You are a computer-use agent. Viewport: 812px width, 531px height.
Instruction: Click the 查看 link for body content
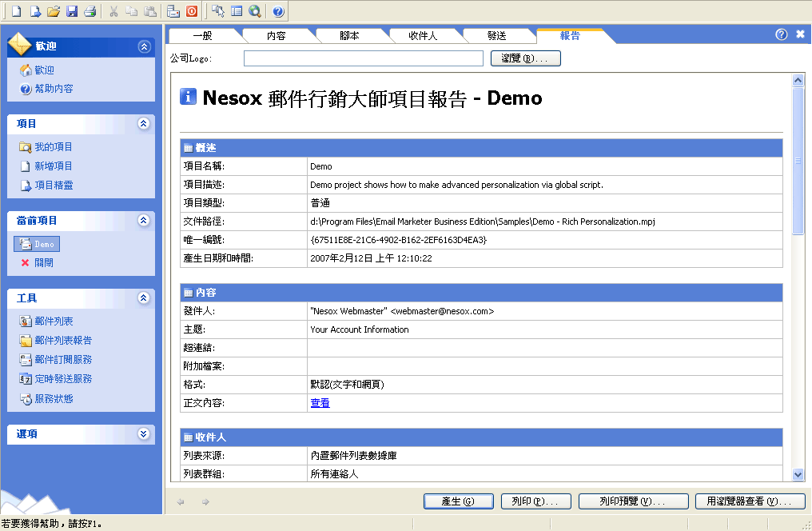coord(320,403)
